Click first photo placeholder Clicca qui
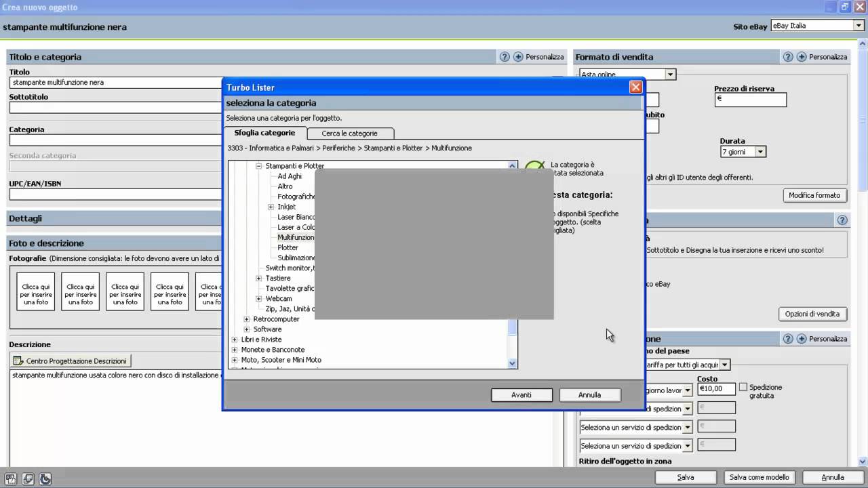 coord(36,292)
